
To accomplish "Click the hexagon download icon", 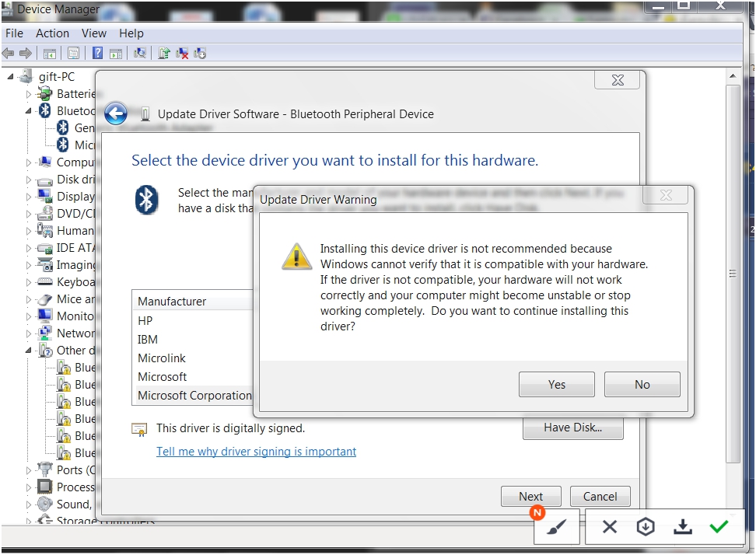I will 645,527.
